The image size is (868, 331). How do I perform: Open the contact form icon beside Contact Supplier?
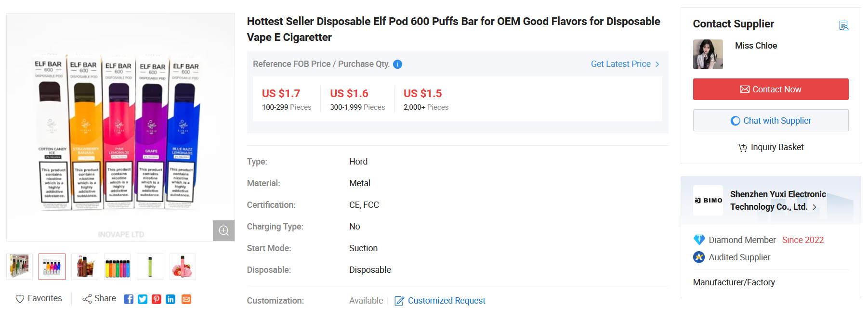pos(843,25)
